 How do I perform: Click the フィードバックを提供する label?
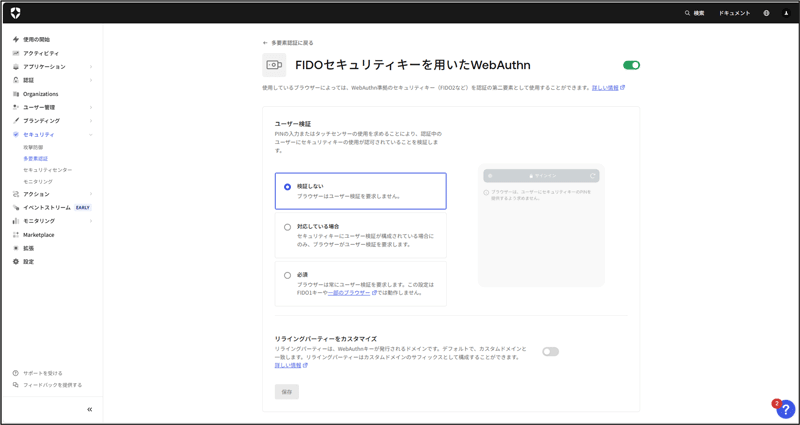click(53, 385)
